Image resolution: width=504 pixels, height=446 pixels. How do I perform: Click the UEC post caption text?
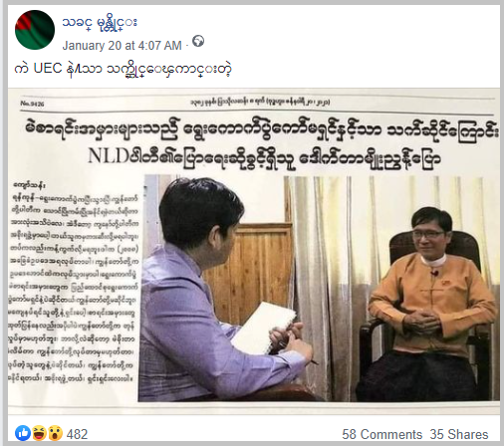click(x=123, y=69)
